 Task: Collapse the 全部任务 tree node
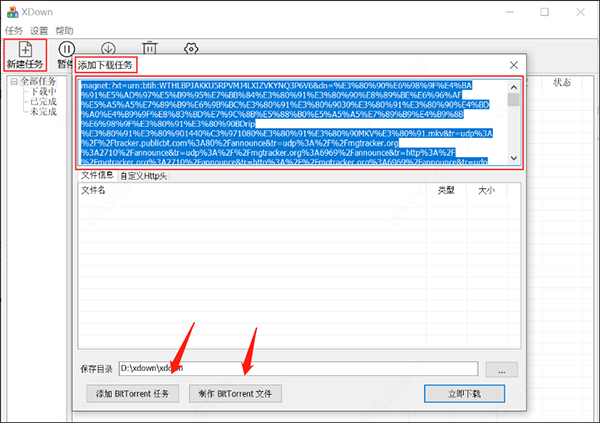pyautogui.click(x=14, y=82)
